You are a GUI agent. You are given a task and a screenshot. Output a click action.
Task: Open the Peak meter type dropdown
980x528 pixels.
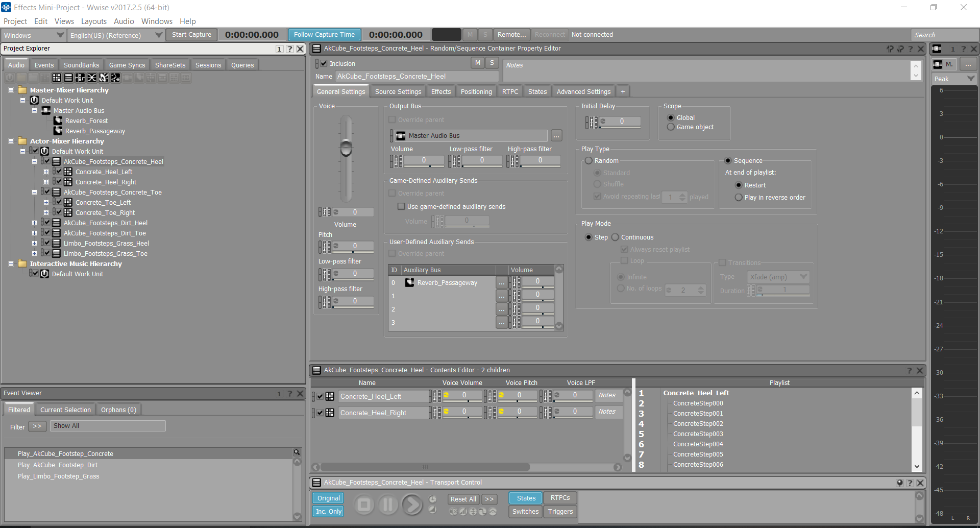[954, 79]
